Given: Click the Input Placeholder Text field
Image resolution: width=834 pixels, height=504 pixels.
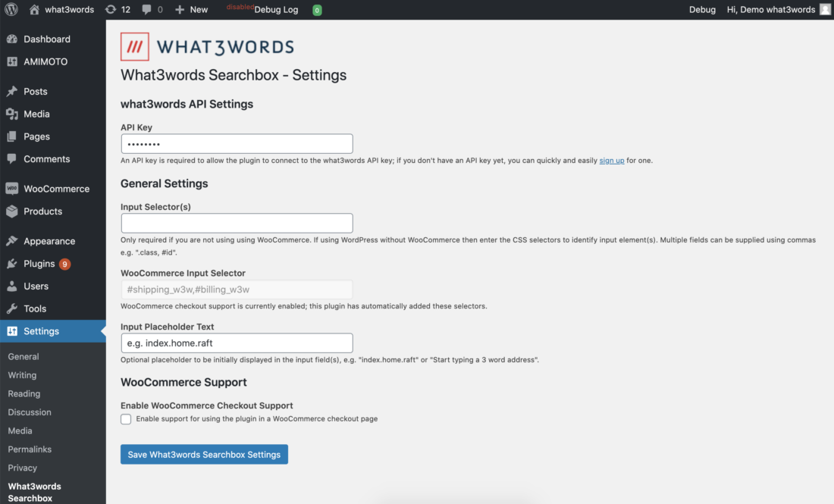Looking at the screenshot, I should (x=237, y=343).
